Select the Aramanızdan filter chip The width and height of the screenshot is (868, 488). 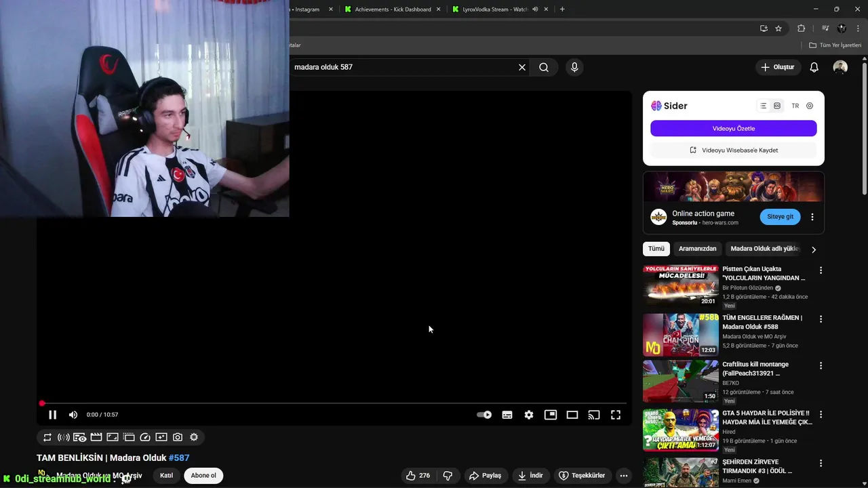pyautogui.click(x=697, y=249)
